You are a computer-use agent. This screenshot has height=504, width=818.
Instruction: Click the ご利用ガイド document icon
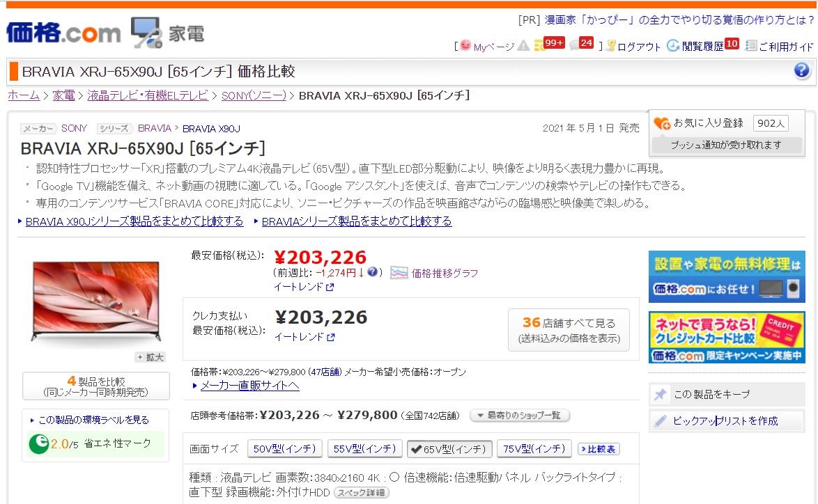click(750, 46)
